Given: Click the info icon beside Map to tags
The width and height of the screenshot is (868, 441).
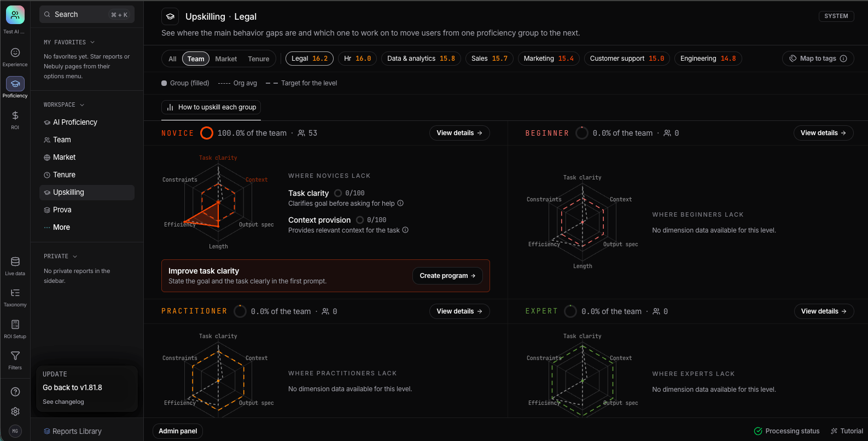Looking at the screenshot, I should point(843,59).
